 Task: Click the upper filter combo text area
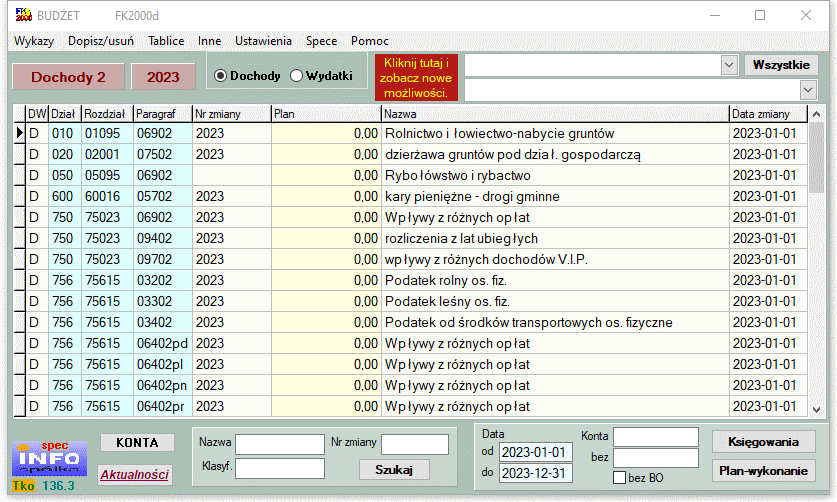pyautogui.click(x=593, y=65)
